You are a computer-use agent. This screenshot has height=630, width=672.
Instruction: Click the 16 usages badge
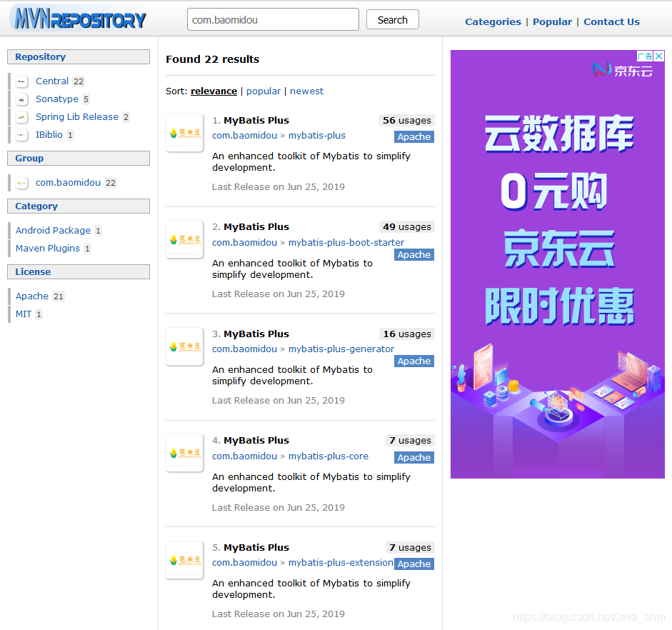tap(407, 334)
